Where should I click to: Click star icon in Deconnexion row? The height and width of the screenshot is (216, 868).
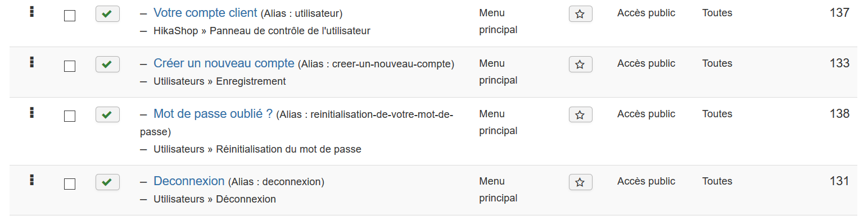pyautogui.click(x=581, y=182)
